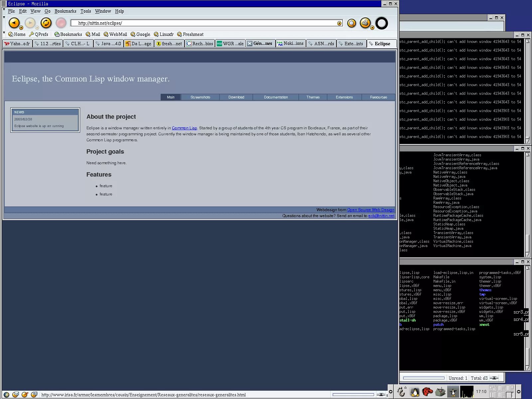Click the Mozilla throbber ring icon

pos(381,23)
